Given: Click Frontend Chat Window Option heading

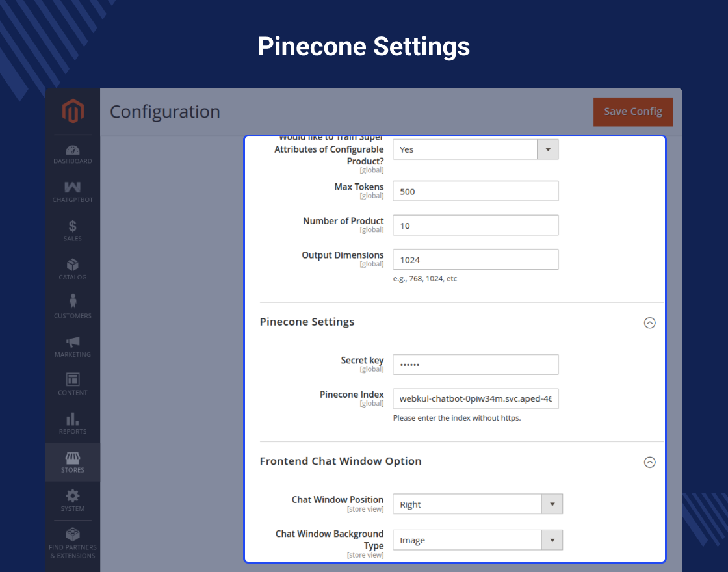Looking at the screenshot, I should [x=341, y=461].
